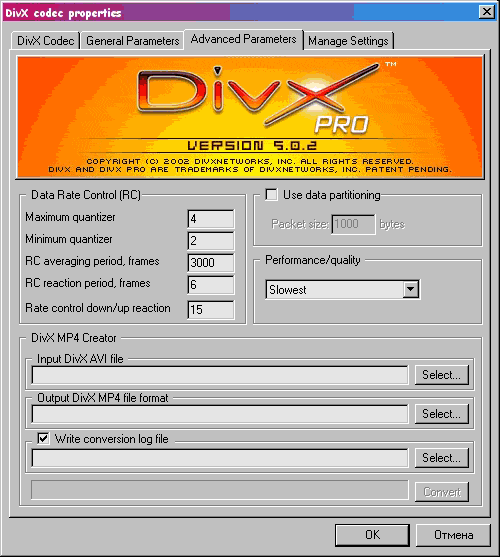Edit the Maximum quantizer field

(211, 219)
